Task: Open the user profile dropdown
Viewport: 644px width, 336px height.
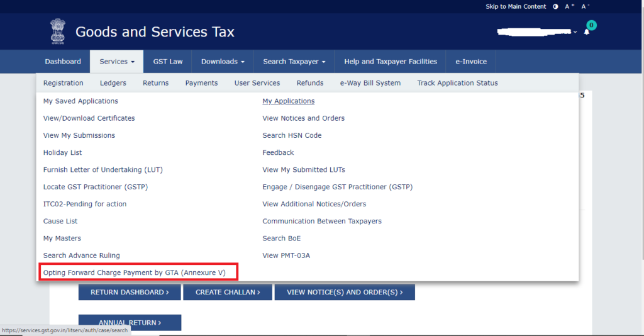Action: point(537,31)
